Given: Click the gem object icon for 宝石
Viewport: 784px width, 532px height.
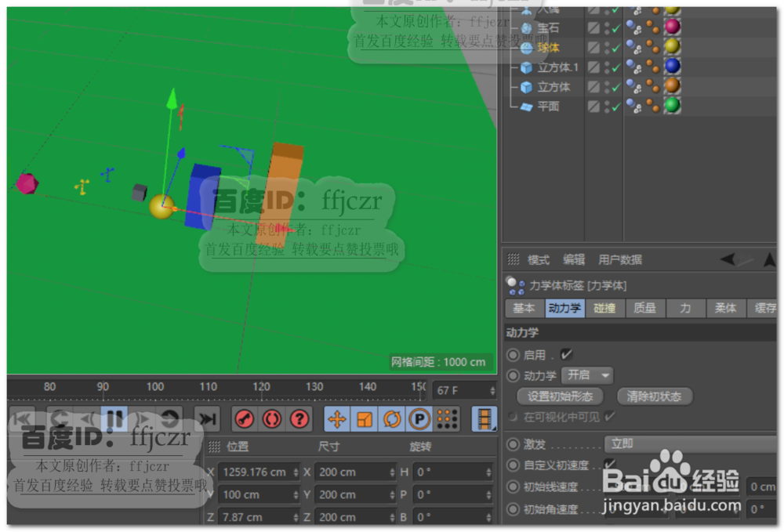Looking at the screenshot, I should point(526,28).
